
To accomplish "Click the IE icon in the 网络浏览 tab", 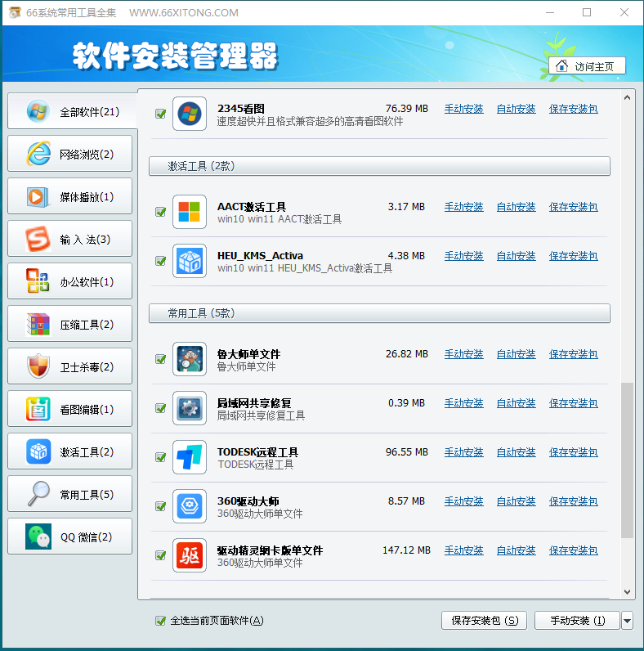I will 38,154.
